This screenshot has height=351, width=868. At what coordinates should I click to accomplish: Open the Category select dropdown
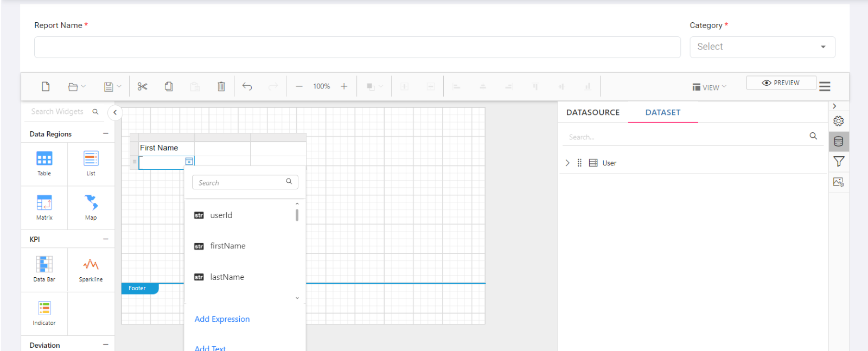(762, 47)
